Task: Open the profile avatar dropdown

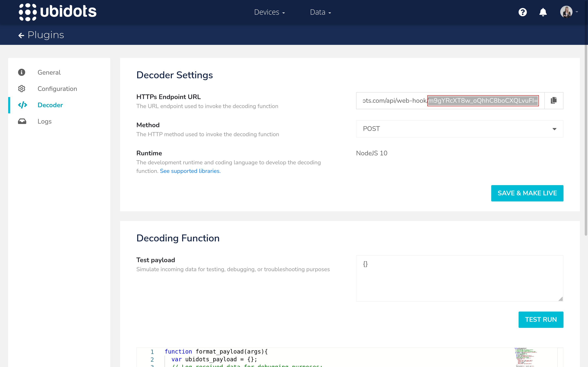Action: pyautogui.click(x=566, y=12)
